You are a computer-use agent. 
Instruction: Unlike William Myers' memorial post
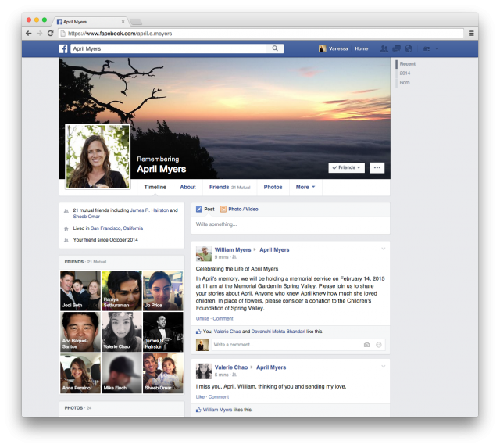(202, 319)
